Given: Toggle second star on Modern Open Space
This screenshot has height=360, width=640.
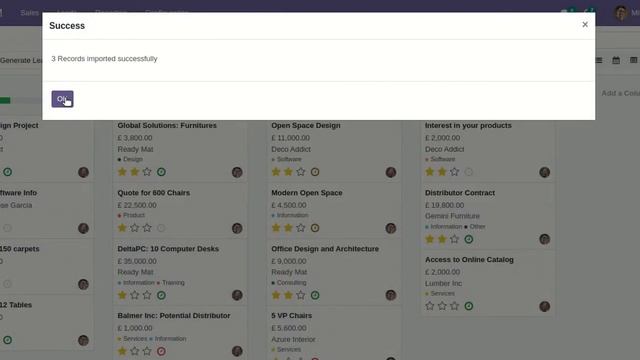Looking at the screenshot, I should (289, 228).
